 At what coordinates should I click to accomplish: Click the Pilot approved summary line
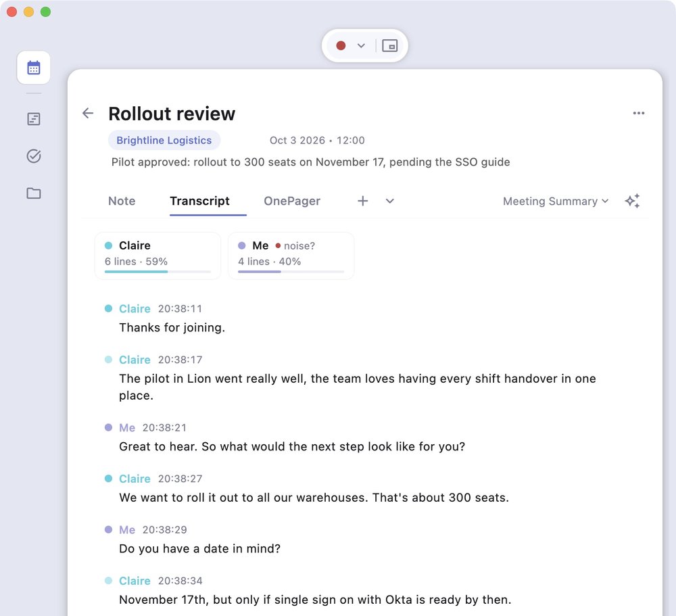tap(310, 162)
